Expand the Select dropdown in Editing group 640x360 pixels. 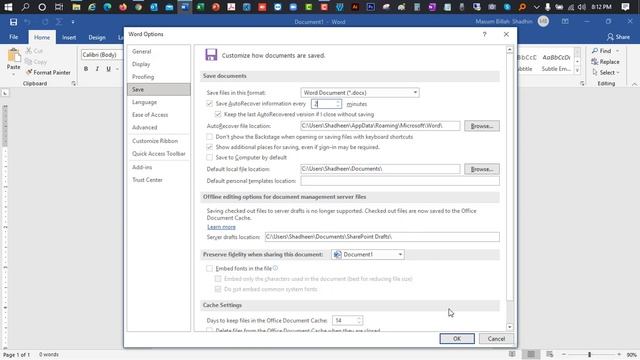click(619, 73)
